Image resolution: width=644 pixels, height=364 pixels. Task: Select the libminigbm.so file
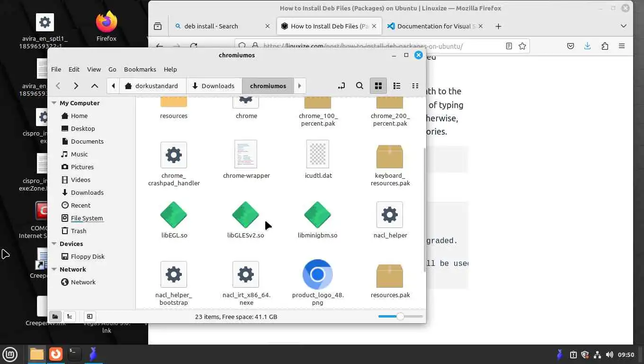click(x=318, y=219)
